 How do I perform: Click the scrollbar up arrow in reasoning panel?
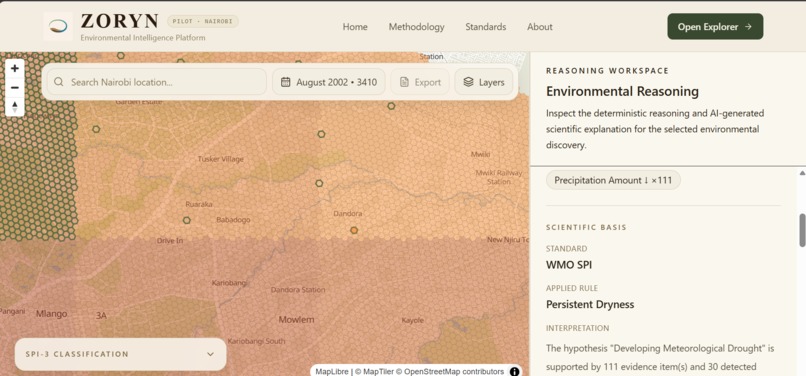802,173
